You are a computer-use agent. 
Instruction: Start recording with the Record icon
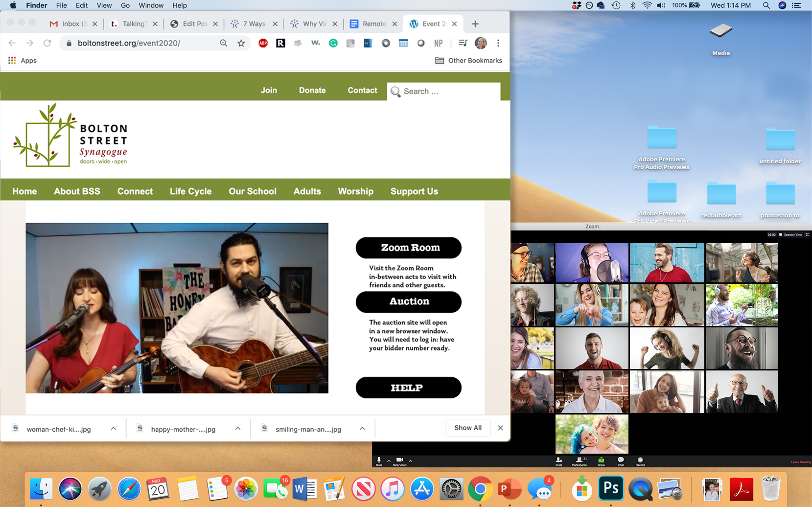coord(640,461)
